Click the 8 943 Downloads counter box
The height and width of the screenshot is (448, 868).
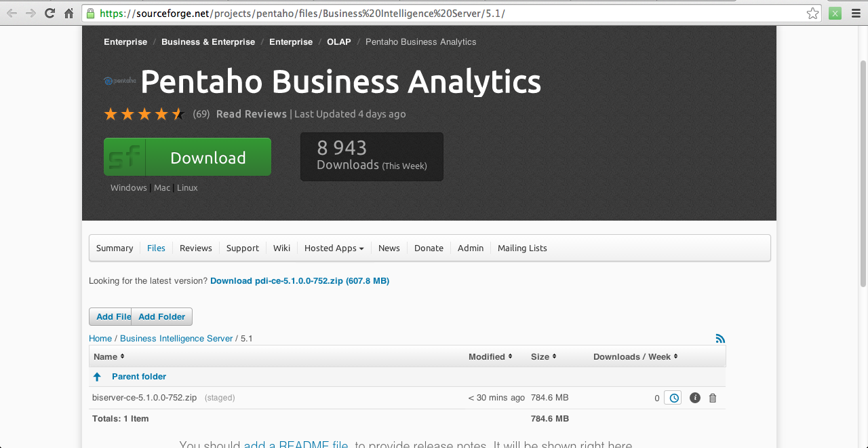372,157
